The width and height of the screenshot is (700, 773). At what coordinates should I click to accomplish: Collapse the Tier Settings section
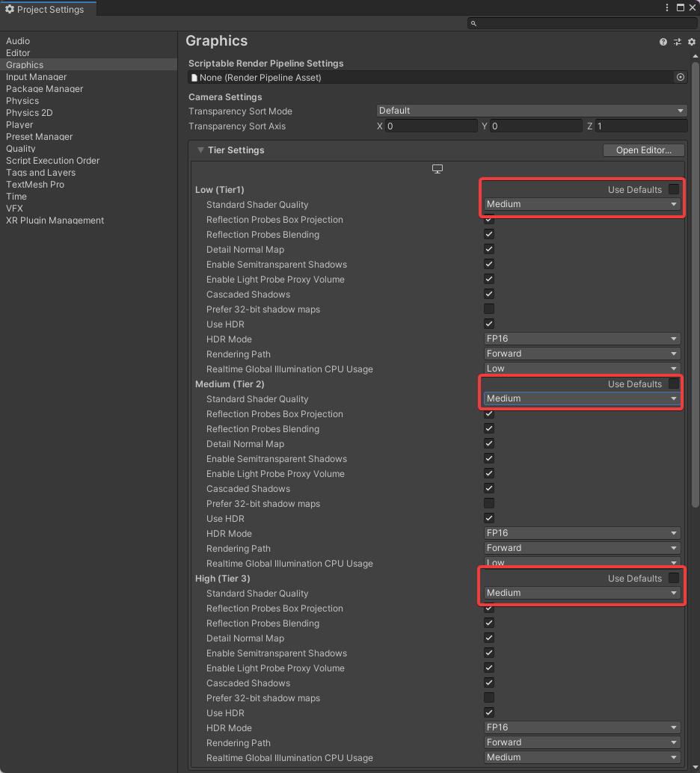click(x=200, y=150)
